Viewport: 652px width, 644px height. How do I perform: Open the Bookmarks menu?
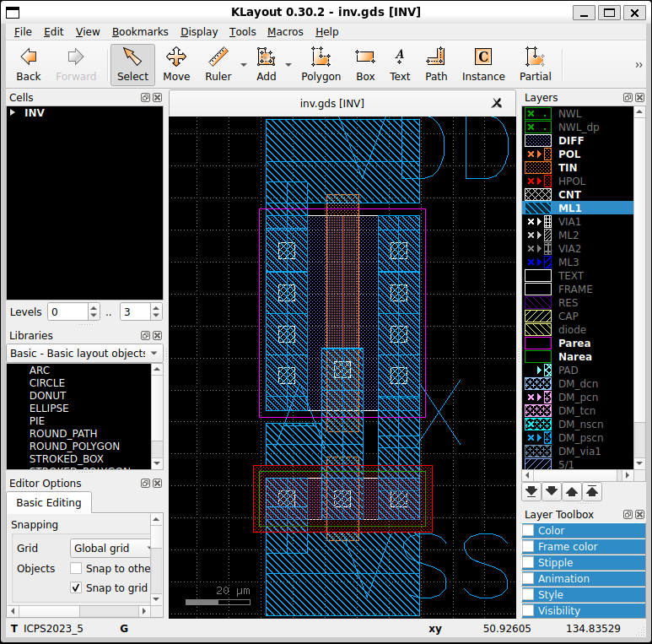coord(140,31)
